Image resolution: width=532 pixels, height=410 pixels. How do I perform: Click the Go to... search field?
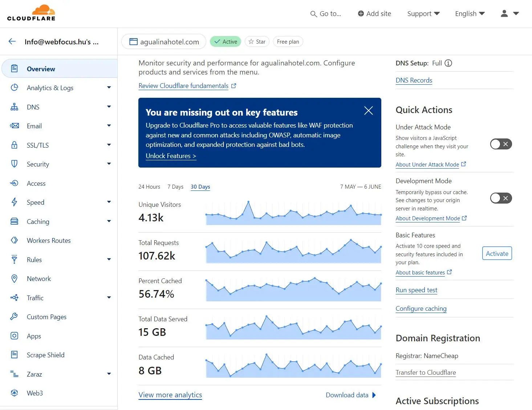(x=326, y=14)
